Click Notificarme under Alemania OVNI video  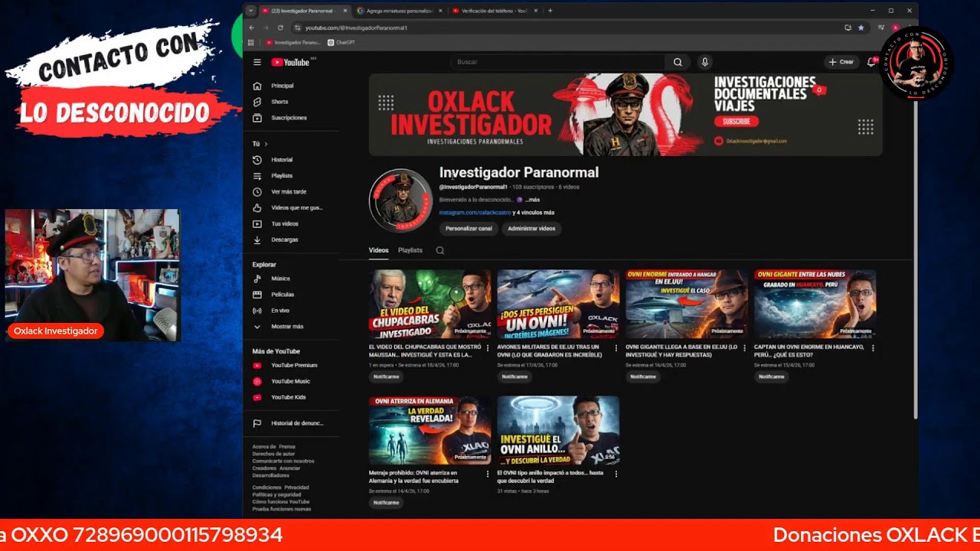point(386,503)
